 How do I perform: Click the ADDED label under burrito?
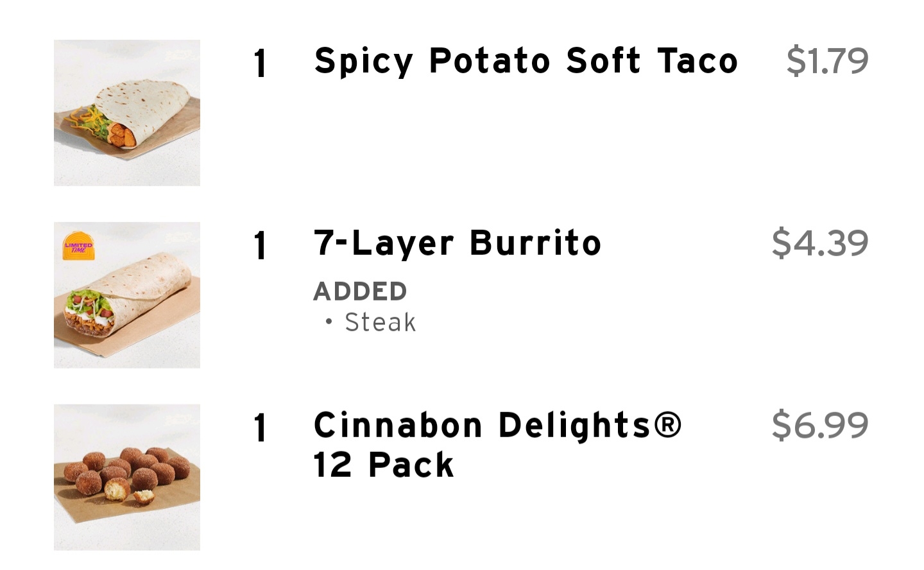[360, 292]
